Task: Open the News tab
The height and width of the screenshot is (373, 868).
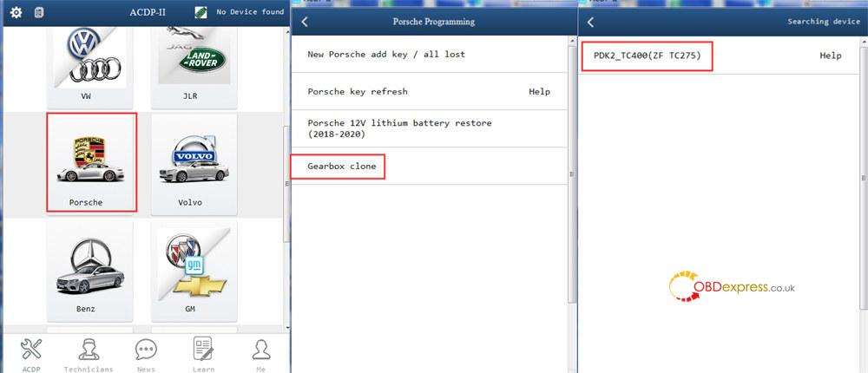Action: tap(146, 355)
